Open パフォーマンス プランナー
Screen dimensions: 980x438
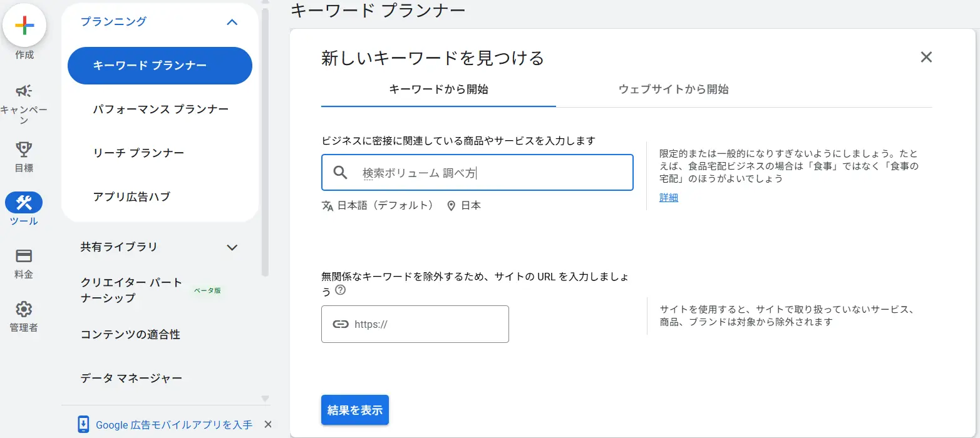159,109
